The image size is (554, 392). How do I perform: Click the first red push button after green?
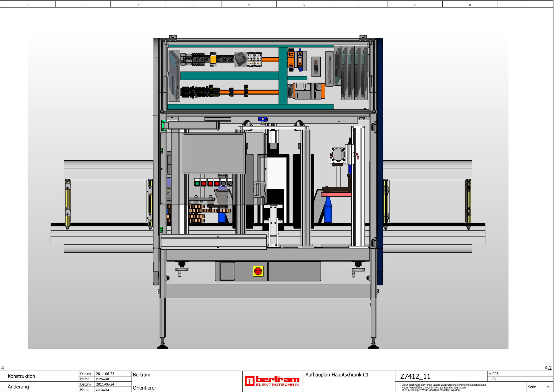pos(204,183)
